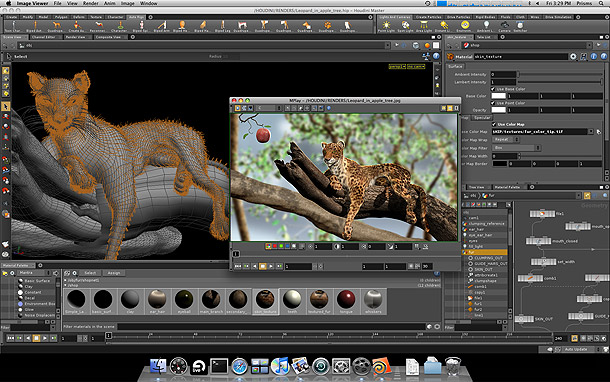Toggle the Use Point Color checkbox
The height and width of the screenshot is (382, 610).
493,103
